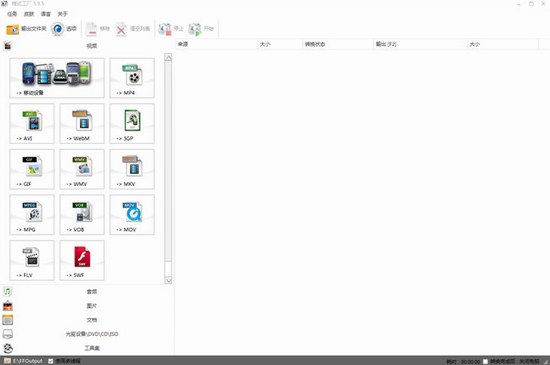
Task: Click the output folder icon in status bar
Action: 7,361
